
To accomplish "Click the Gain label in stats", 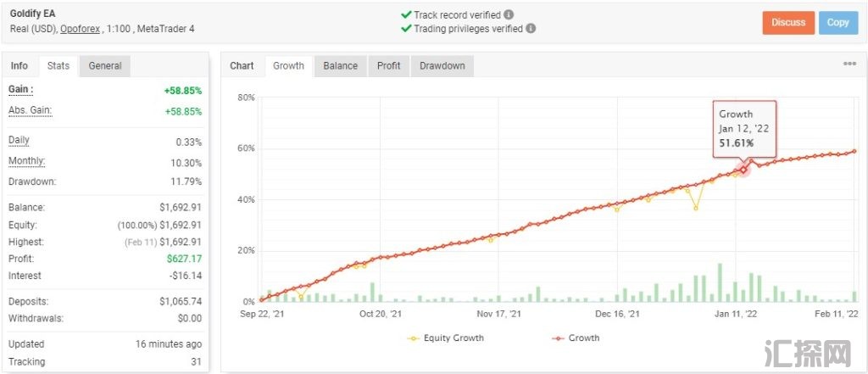I will (x=20, y=89).
